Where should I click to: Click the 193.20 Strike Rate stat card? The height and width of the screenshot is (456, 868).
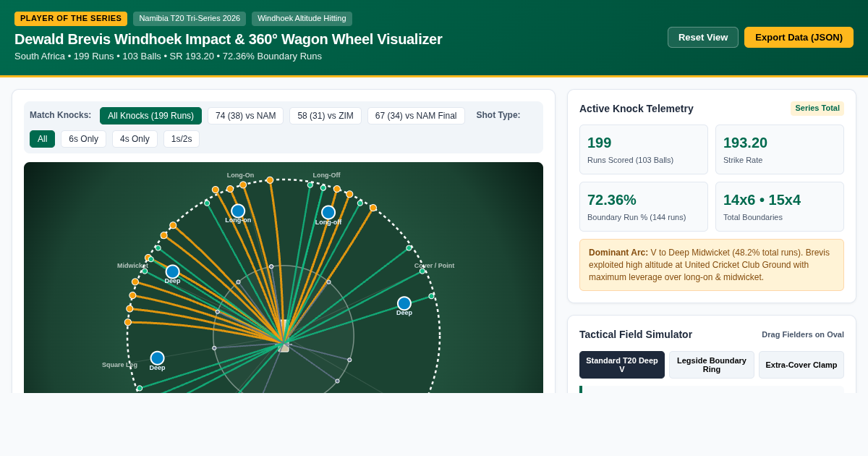[x=780, y=149]
